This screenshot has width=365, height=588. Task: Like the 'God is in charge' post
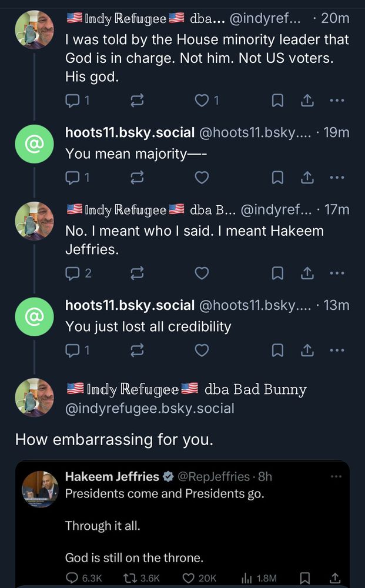202,101
